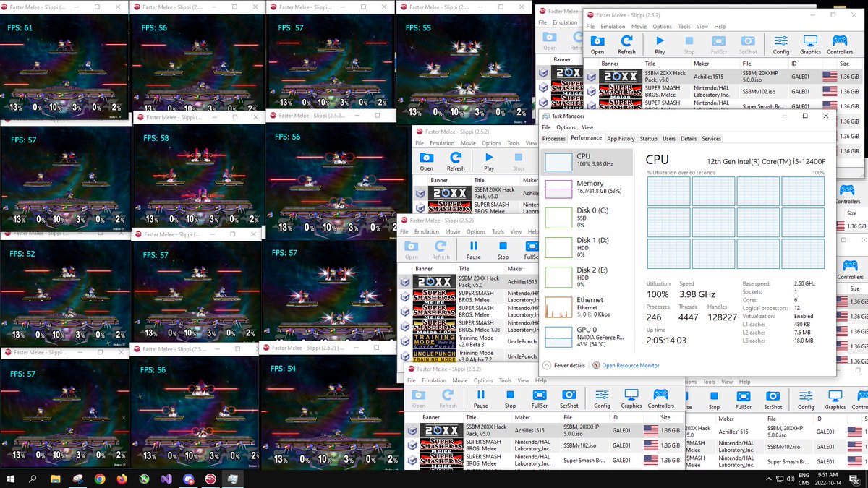Collapse Task Manager with Fewer details
The width and height of the screenshot is (868, 488).
point(565,366)
